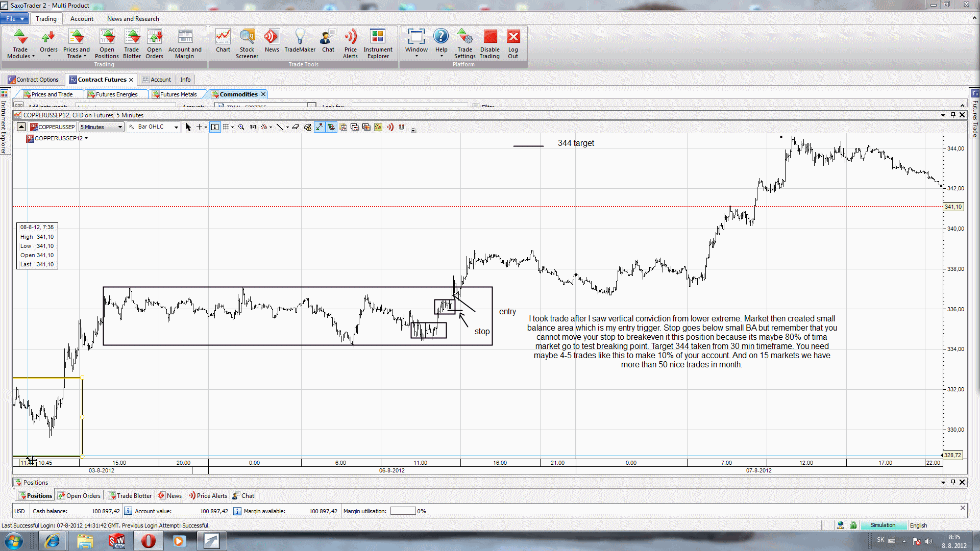This screenshot has height=551, width=980.
Task: Open the Instrument Explorer
Action: coord(378,43)
